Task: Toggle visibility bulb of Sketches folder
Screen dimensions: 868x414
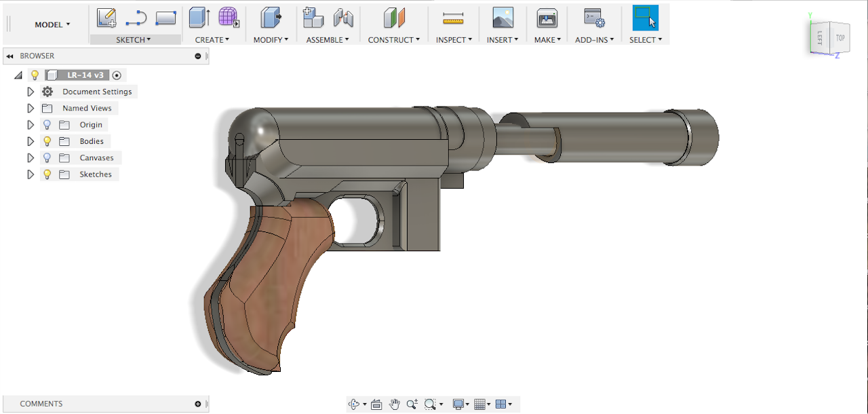Action: click(47, 174)
